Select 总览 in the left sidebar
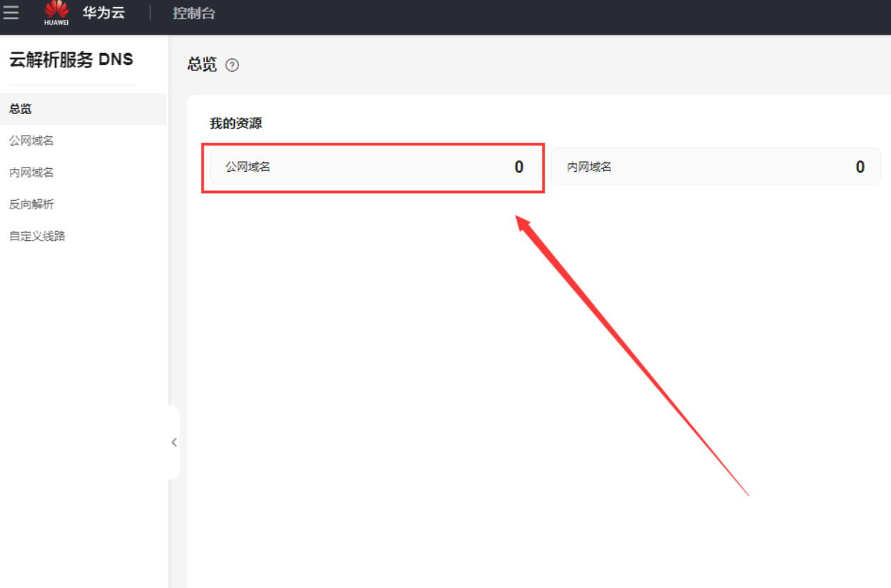The image size is (891, 588). (x=21, y=109)
